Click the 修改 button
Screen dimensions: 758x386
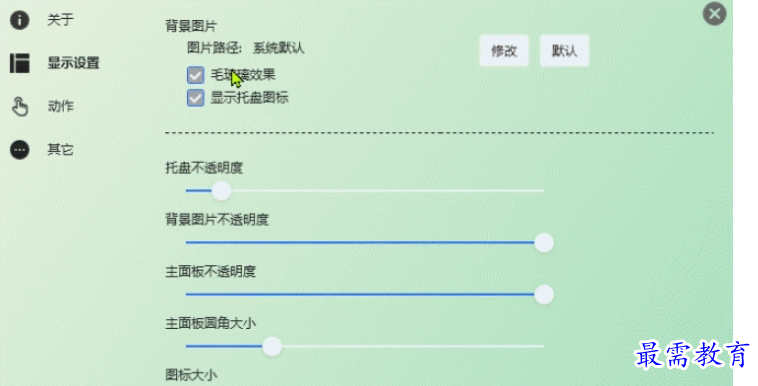point(504,50)
